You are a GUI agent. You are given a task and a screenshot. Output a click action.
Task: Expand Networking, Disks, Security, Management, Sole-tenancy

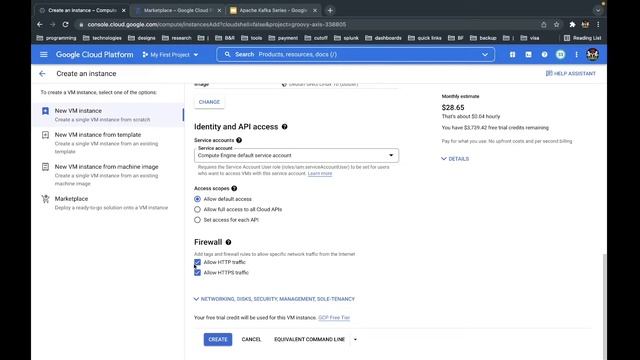(x=274, y=299)
